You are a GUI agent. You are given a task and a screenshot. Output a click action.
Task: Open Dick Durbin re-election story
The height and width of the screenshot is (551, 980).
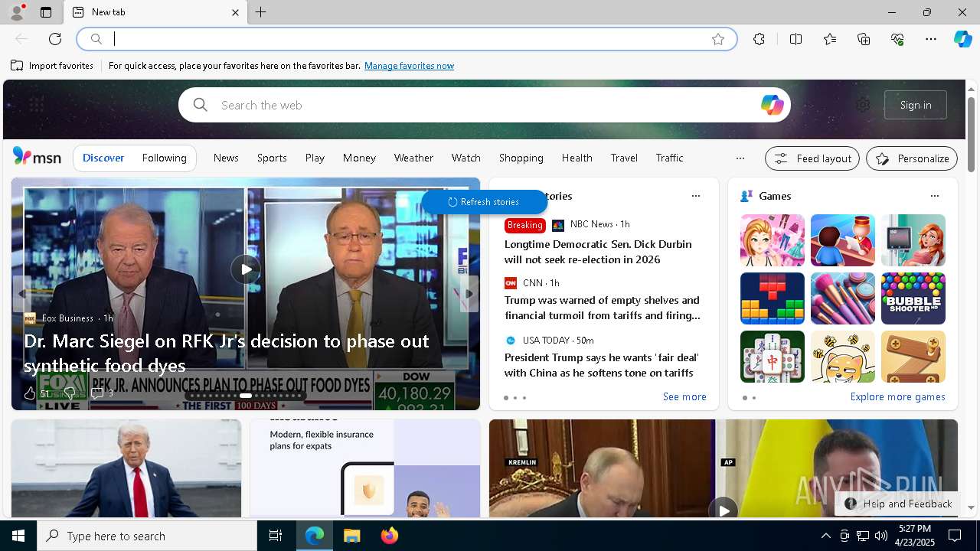click(x=598, y=252)
